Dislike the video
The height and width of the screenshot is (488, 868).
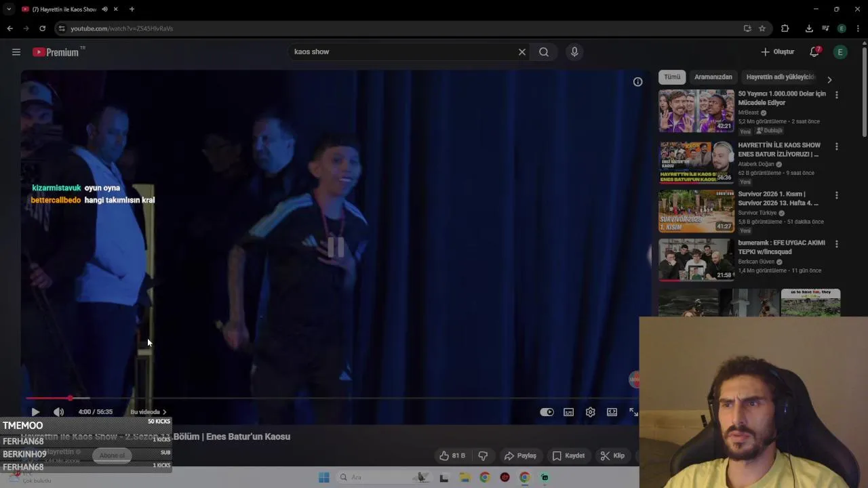tap(483, 455)
